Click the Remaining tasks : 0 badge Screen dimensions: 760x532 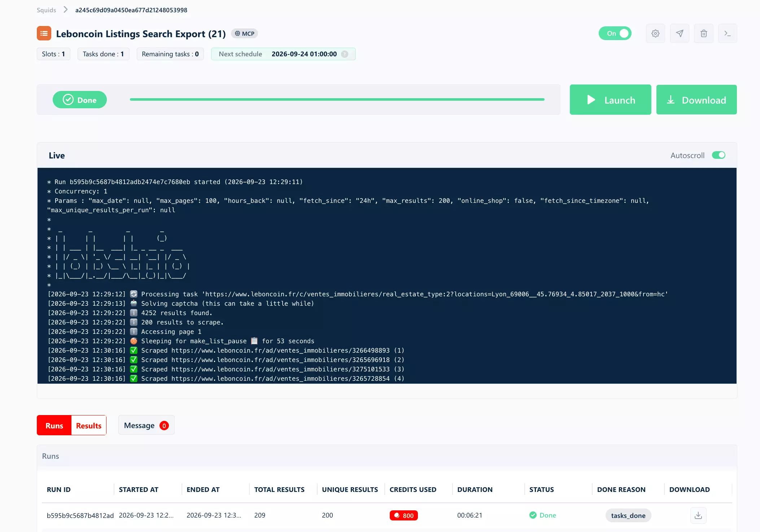[x=170, y=54]
